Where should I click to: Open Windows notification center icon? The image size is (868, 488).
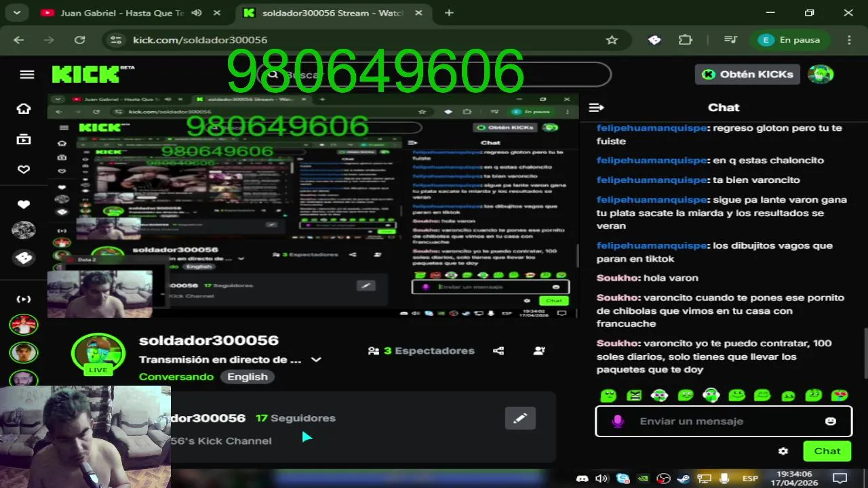(840, 478)
